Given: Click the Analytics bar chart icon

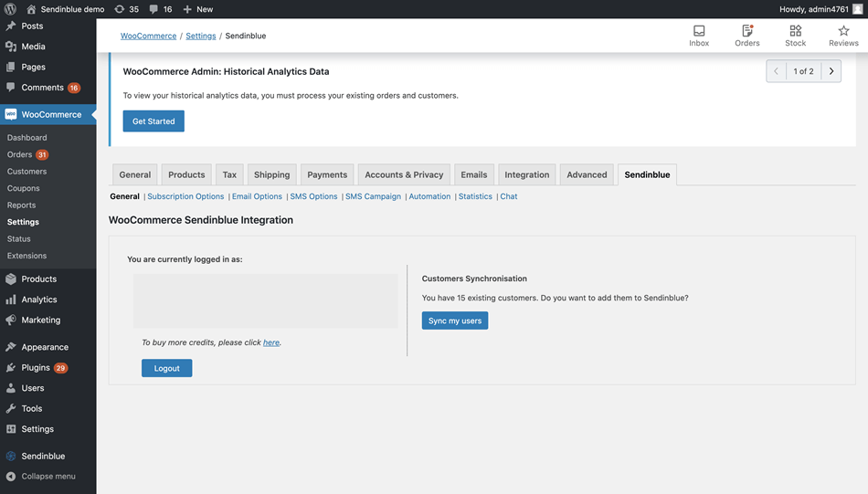Looking at the screenshot, I should (x=11, y=300).
